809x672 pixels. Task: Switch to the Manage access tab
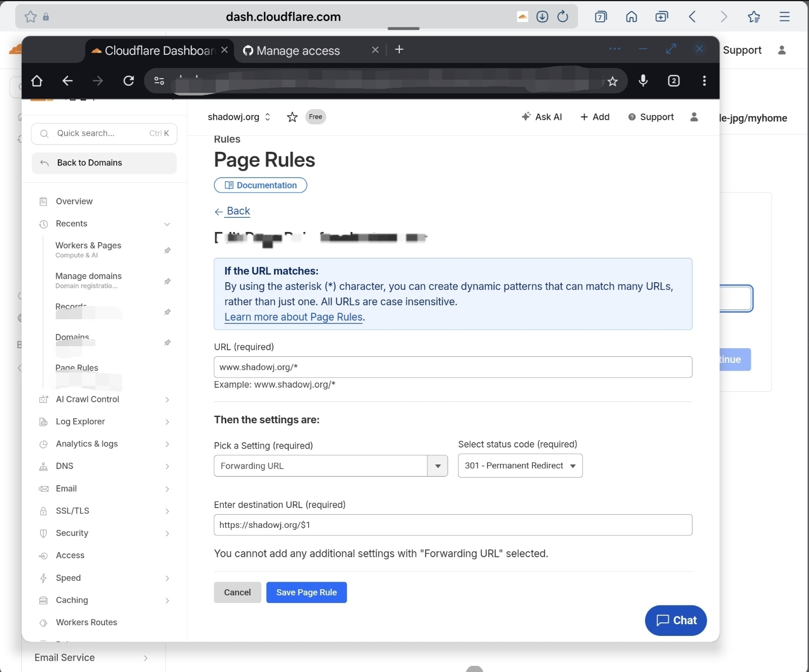(298, 50)
